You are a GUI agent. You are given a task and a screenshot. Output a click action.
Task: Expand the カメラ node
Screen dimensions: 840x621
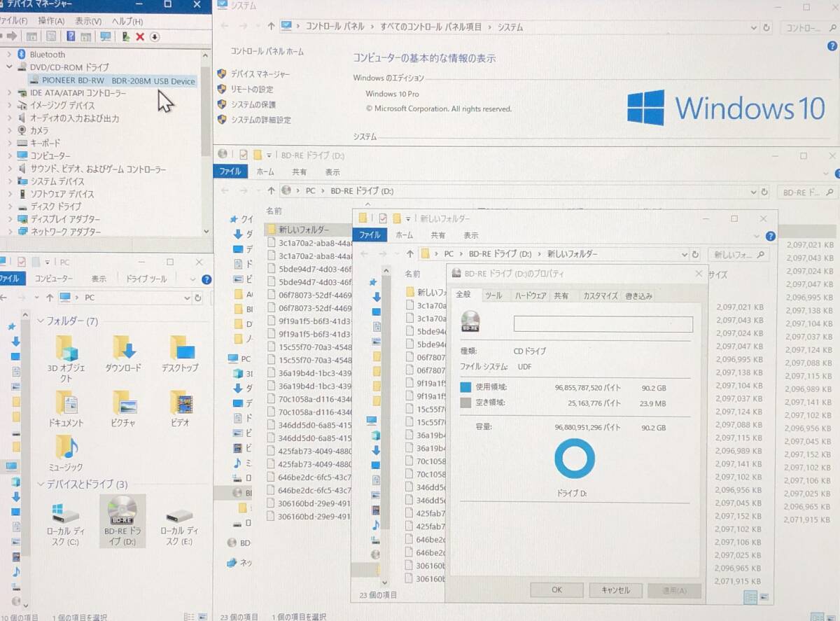[x=9, y=130]
